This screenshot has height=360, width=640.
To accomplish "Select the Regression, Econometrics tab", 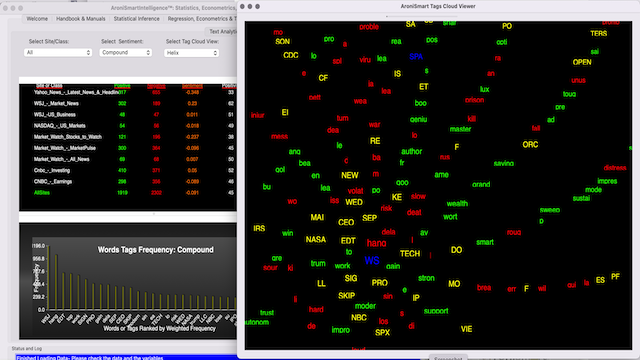I will (202, 19).
